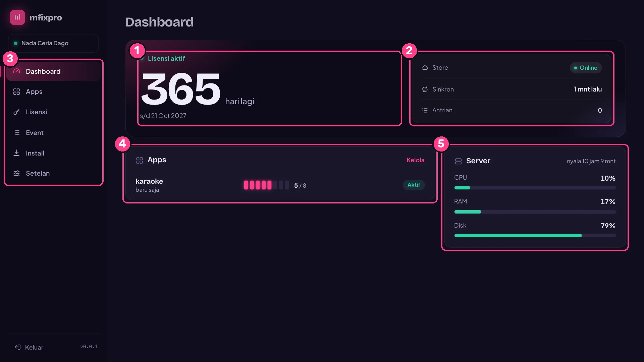Screen dimensions: 644x362
Task: Click the 's/d 21 Oct 2027' date
Action: (163, 116)
